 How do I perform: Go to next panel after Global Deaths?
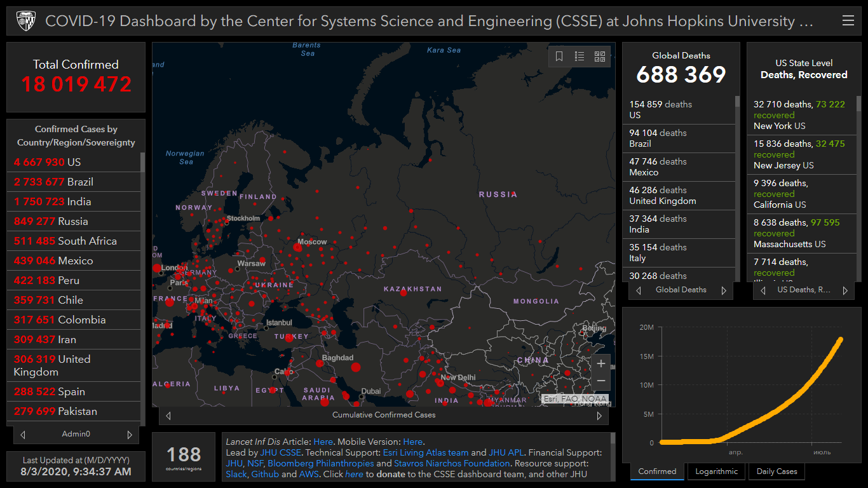pyautogui.click(x=723, y=290)
